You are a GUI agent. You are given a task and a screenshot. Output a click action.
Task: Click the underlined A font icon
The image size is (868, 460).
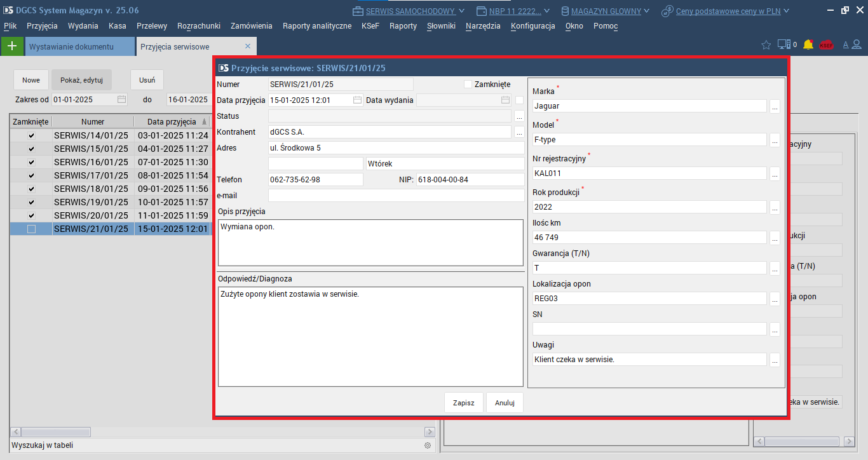846,44
